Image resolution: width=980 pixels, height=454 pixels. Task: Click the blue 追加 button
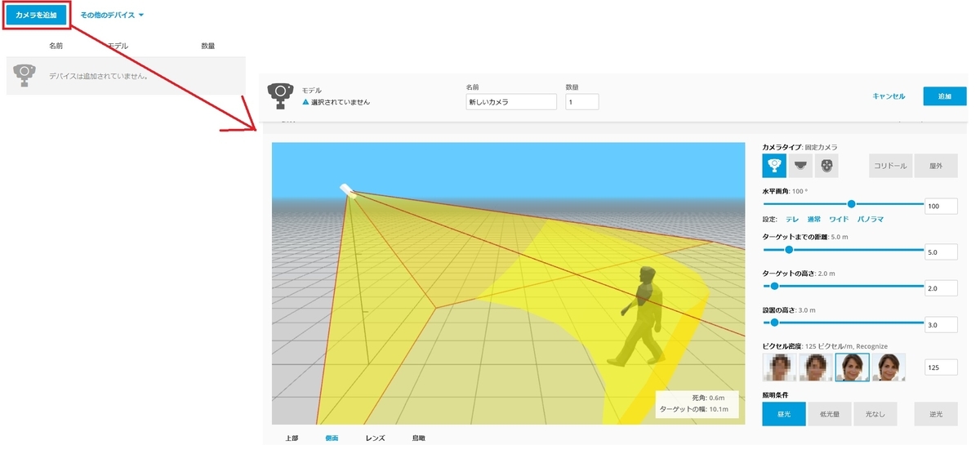click(945, 96)
